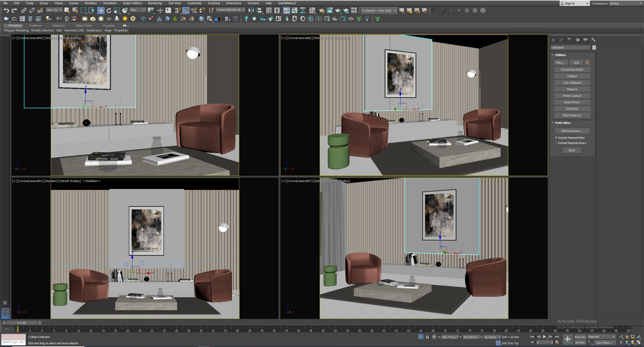The width and height of the screenshot is (644, 347).
Task: Click the Undo arrow icon
Action: coord(6,10)
